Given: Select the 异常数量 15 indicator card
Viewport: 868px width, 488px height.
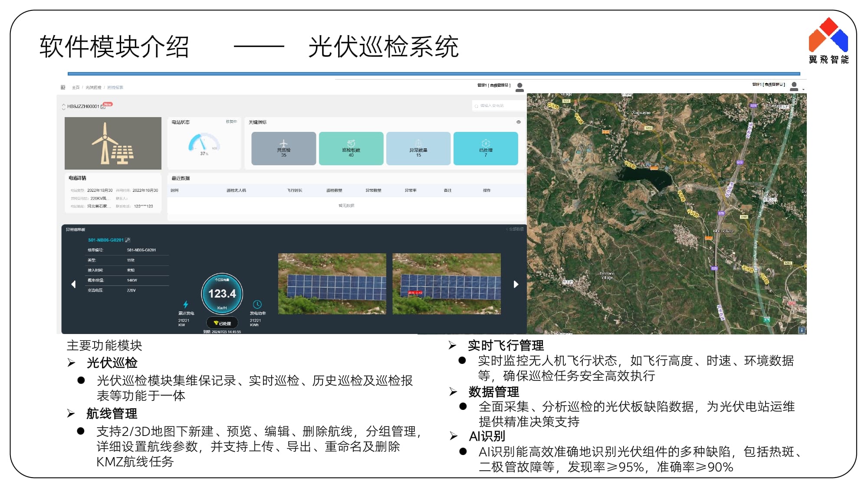Looking at the screenshot, I should (418, 149).
